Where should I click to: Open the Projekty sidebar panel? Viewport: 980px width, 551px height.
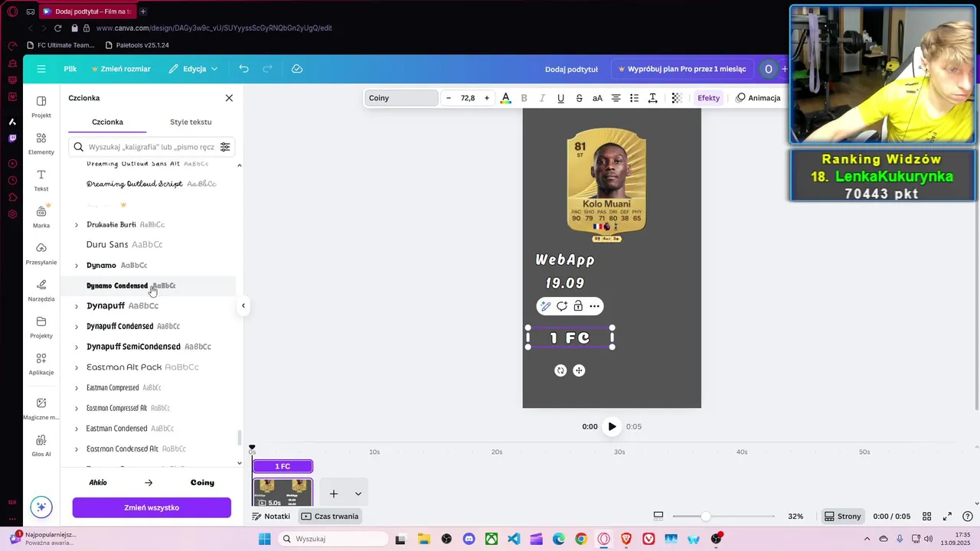41,327
